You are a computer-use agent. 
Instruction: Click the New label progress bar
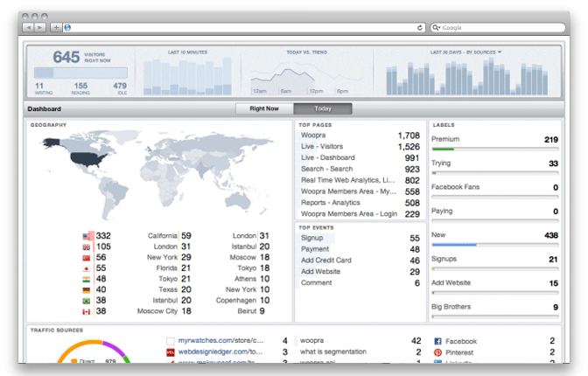pos(495,245)
